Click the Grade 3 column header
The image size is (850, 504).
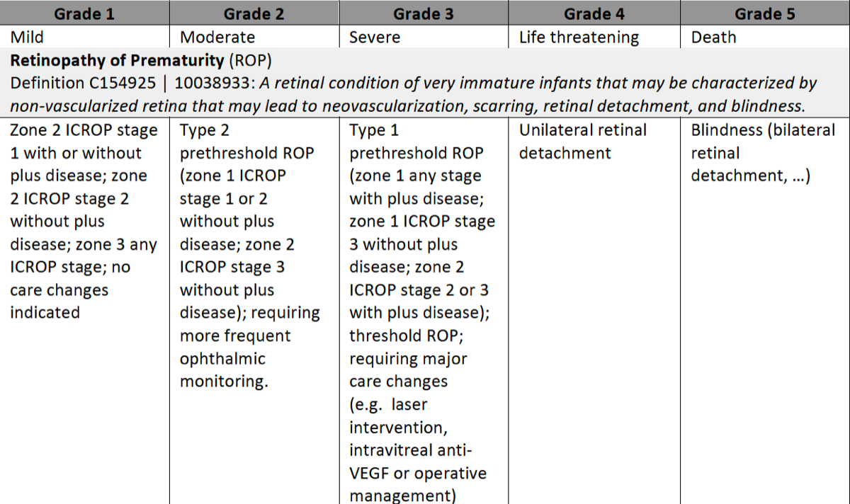tap(424, 13)
